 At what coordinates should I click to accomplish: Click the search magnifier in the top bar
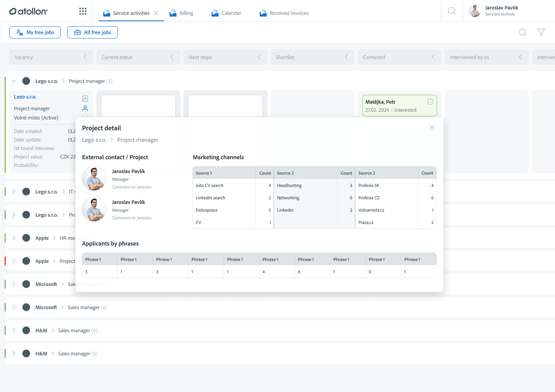pyautogui.click(x=451, y=11)
